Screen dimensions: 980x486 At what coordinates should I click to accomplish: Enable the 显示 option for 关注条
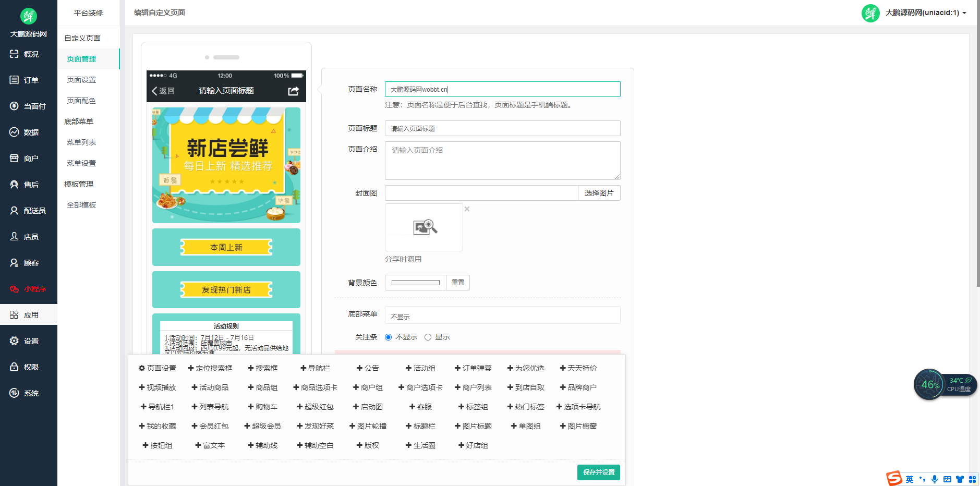pyautogui.click(x=428, y=337)
